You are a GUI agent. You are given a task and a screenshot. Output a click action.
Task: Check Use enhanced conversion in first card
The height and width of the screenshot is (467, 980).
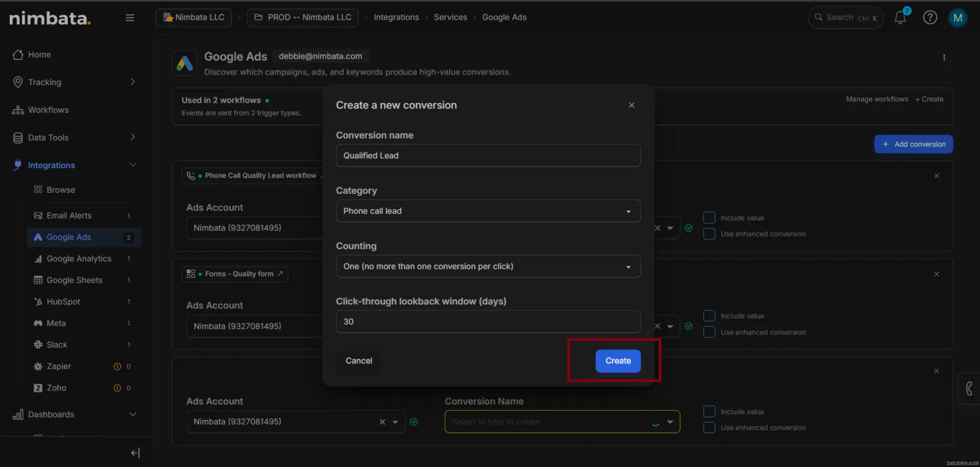pos(709,234)
